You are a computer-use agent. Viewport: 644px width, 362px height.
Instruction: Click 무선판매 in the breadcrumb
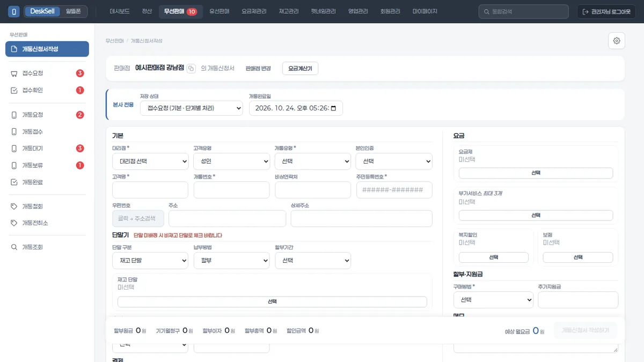pyautogui.click(x=115, y=41)
